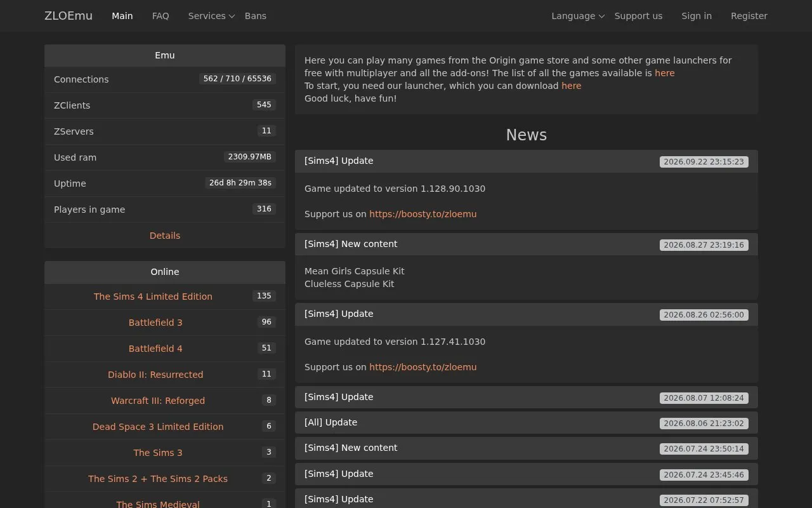Open the Emu Details link
This screenshot has width=812, height=508.
click(165, 236)
